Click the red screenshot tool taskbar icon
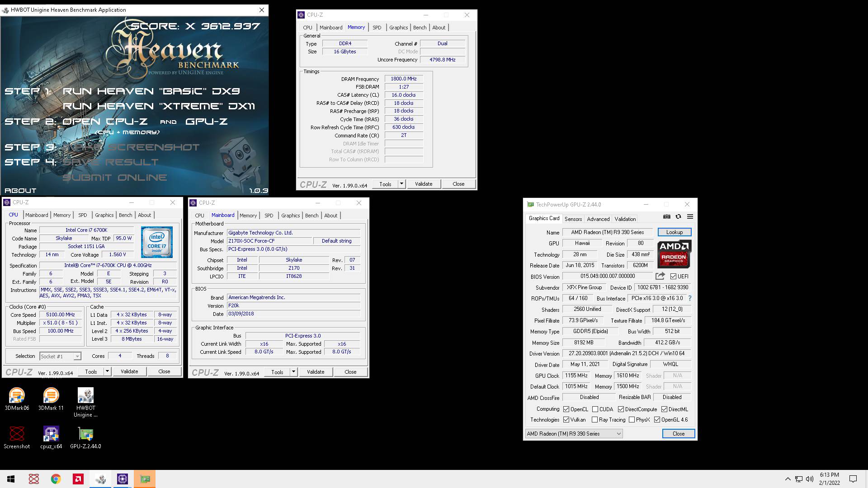 pos(33,479)
